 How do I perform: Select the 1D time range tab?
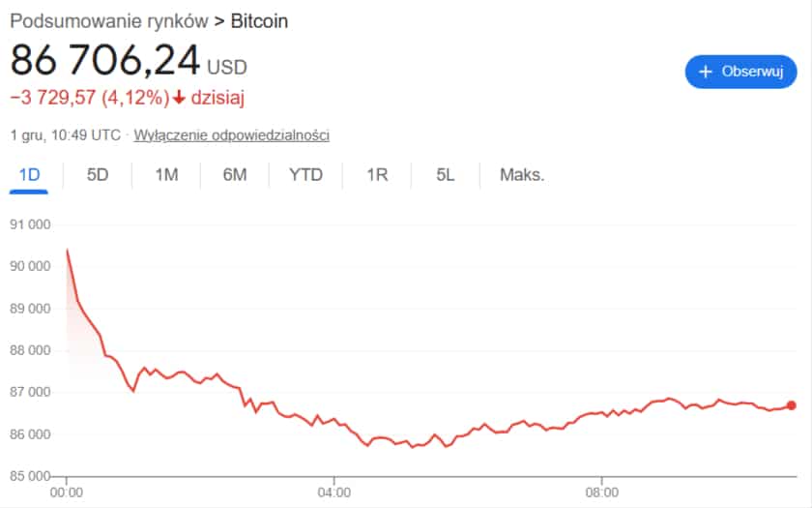click(x=29, y=175)
